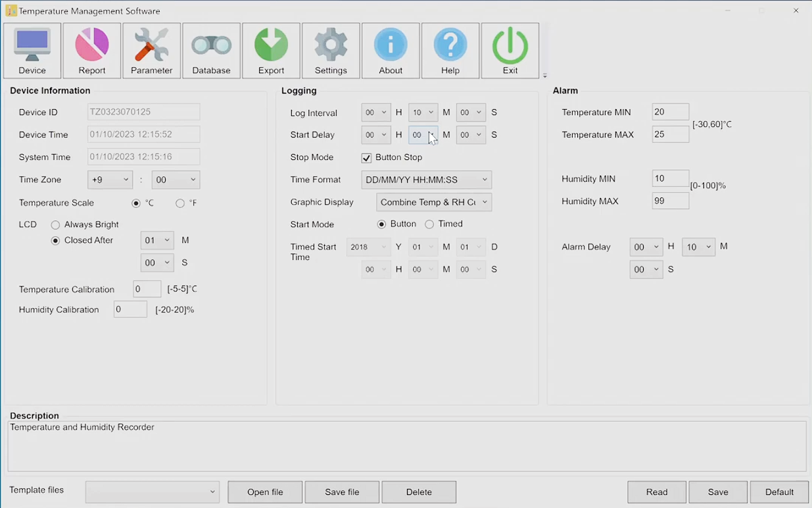
Task: Open the Graphic Display dropdown
Action: 434,202
